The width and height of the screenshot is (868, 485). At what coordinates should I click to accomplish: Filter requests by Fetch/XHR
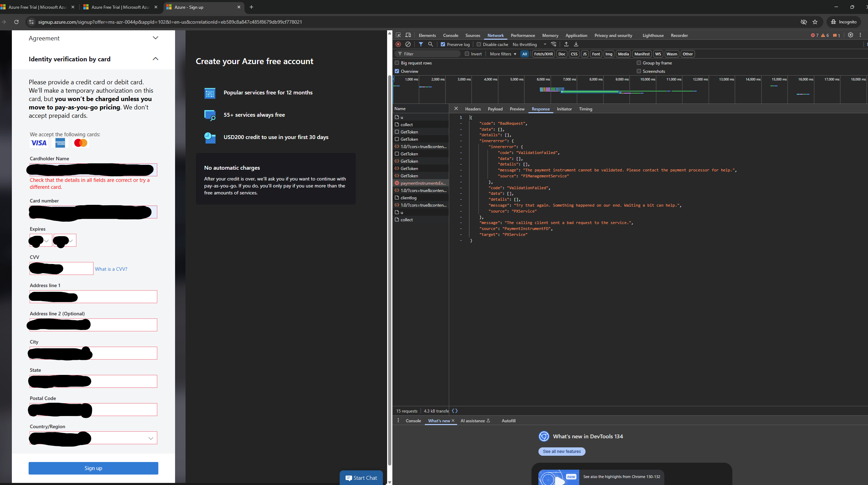click(x=543, y=54)
